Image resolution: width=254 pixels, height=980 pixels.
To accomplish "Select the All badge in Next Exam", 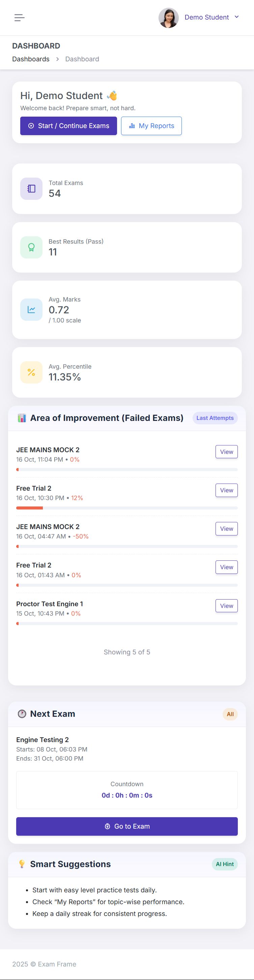I will click(230, 714).
